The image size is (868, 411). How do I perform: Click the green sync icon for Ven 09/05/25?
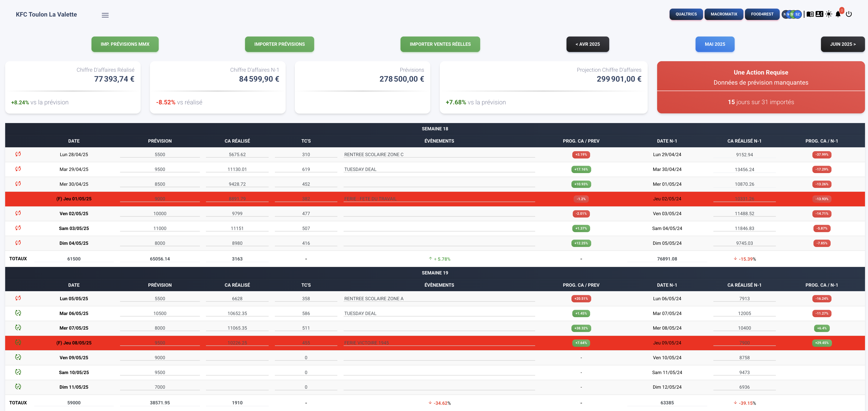pyautogui.click(x=18, y=357)
